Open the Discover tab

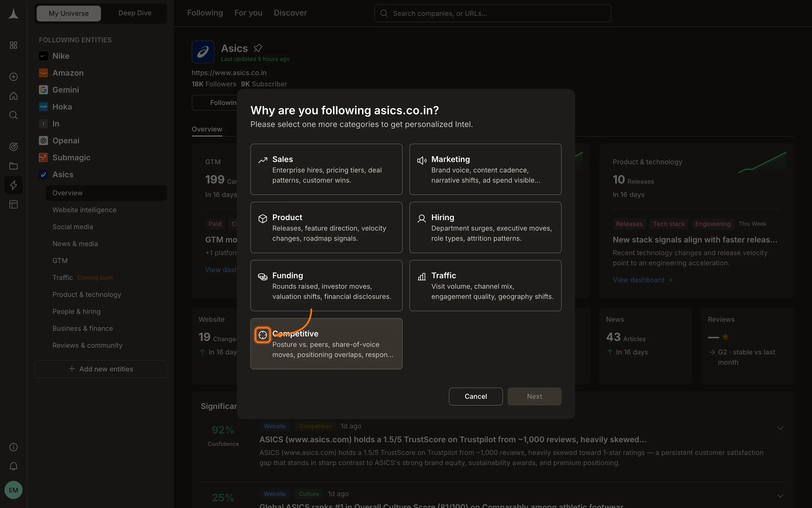(290, 13)
